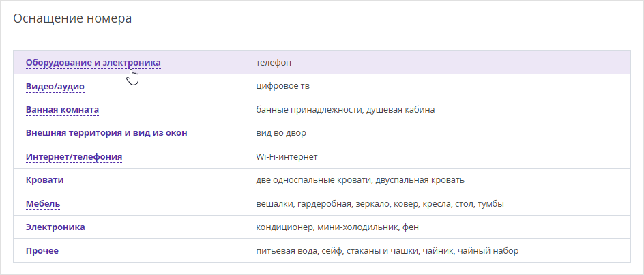Viewport: 644px width, 275px height.
Task: Open the 'Интернет/телефония' link
Action: (74, 157)
